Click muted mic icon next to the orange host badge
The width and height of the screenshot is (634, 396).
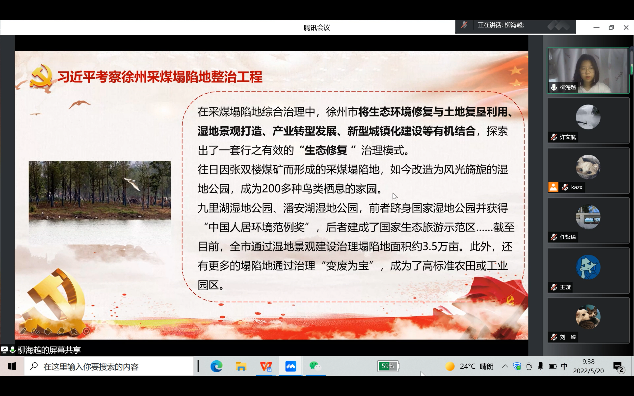click(565, 187)
